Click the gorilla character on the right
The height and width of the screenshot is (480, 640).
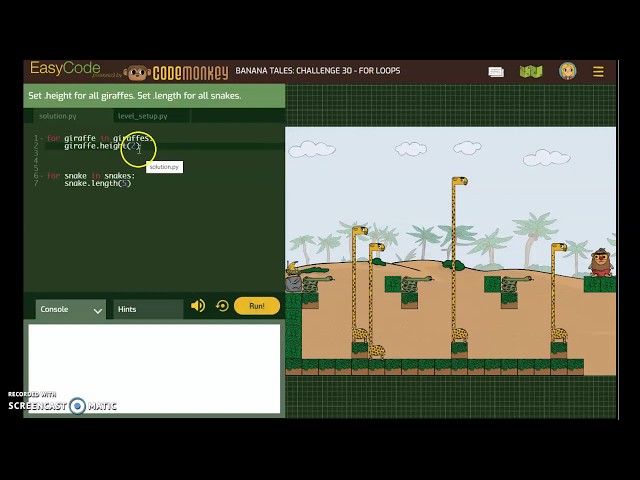pyautogui.click(x=600, y=262)
